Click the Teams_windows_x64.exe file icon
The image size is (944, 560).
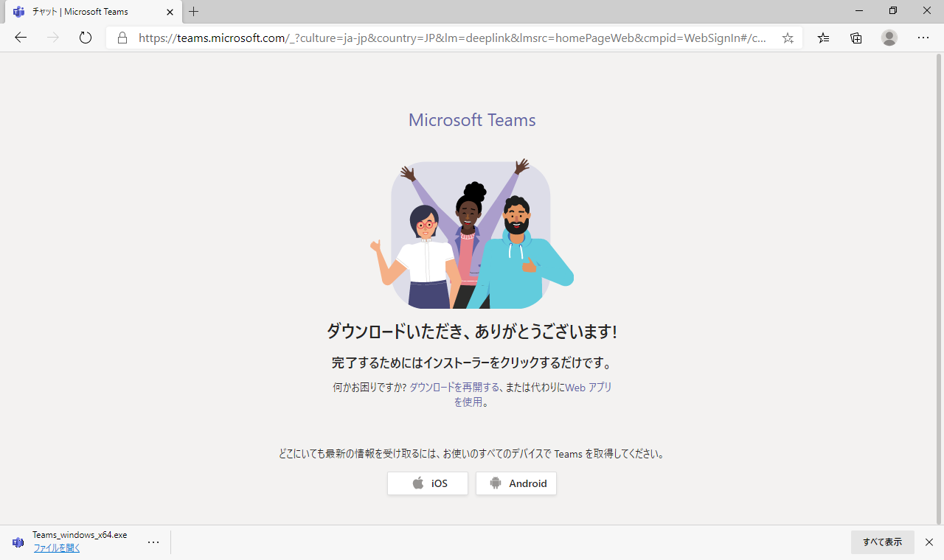tap(18, 542)
